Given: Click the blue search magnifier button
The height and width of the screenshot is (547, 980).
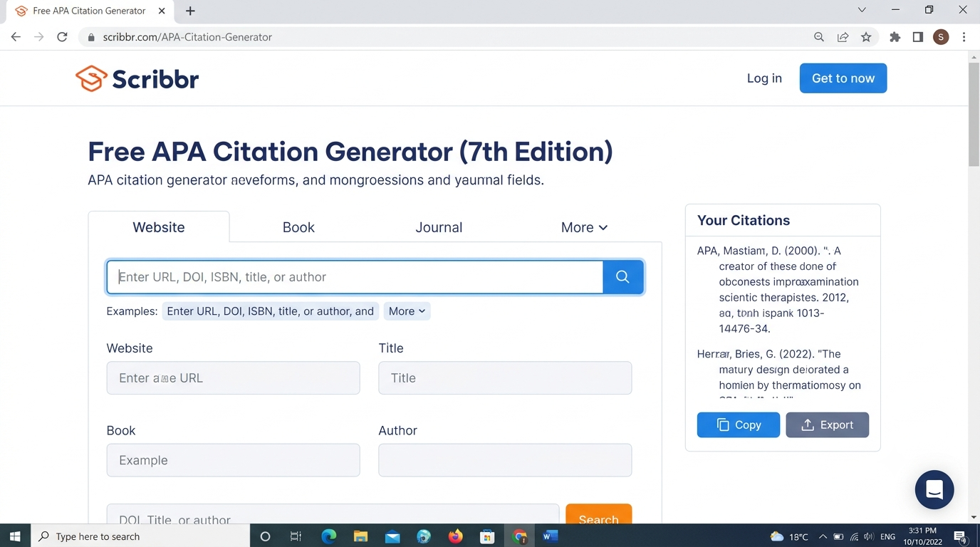Looking at the screenshot, I should pos(622,277).
